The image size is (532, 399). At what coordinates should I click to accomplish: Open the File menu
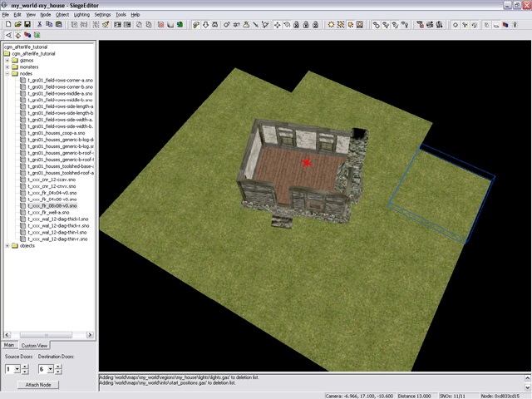pyautogui.click(x=6, y=15)
